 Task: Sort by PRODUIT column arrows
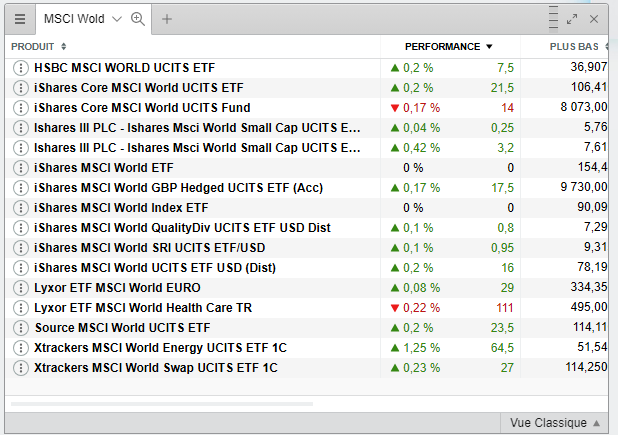63,46
